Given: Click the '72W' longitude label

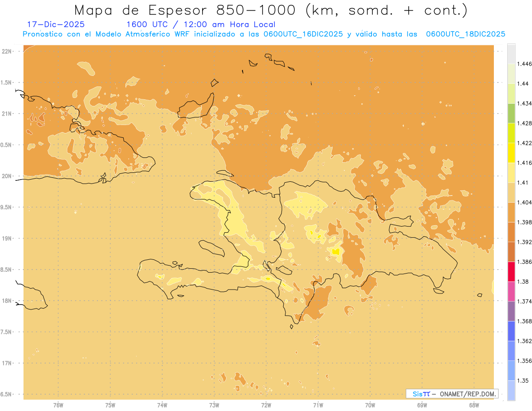Looking at the screenshot, I should [x=266, y=405].
